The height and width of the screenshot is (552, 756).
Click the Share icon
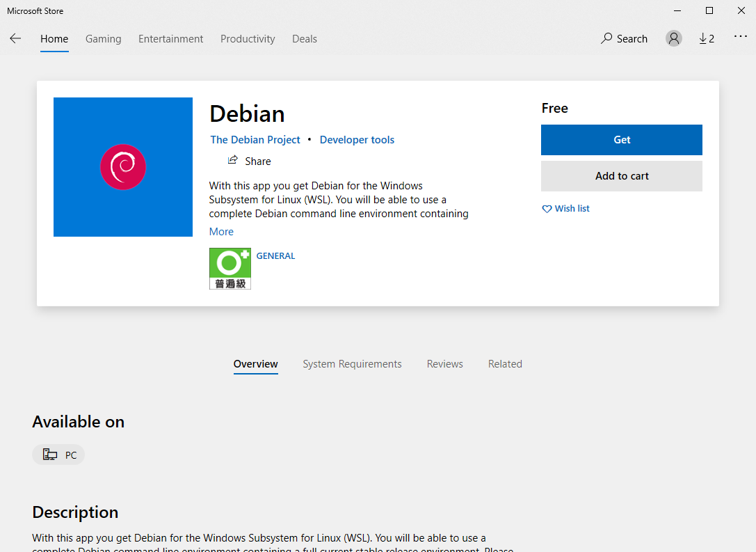pyautogui.click(x=233, y=160)
